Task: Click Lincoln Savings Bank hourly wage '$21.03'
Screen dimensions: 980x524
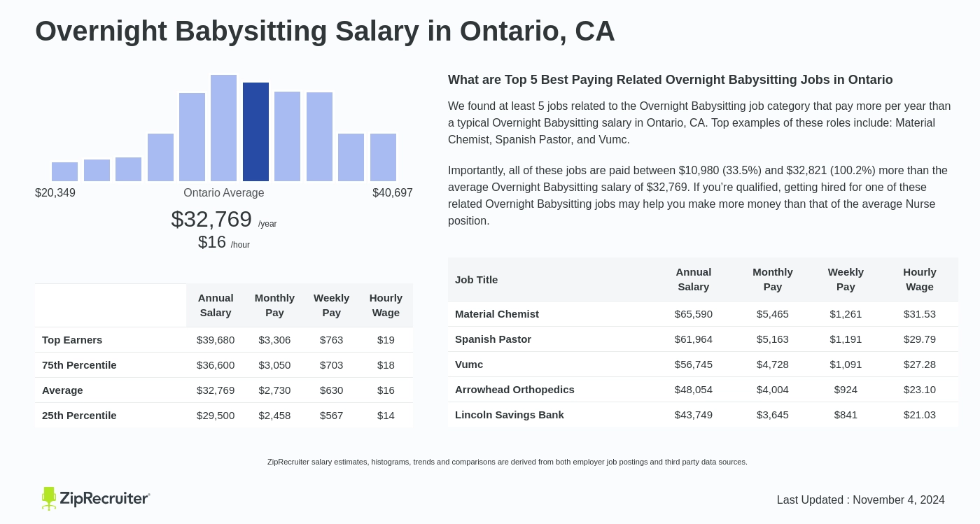Action: (x=920, y=414)
